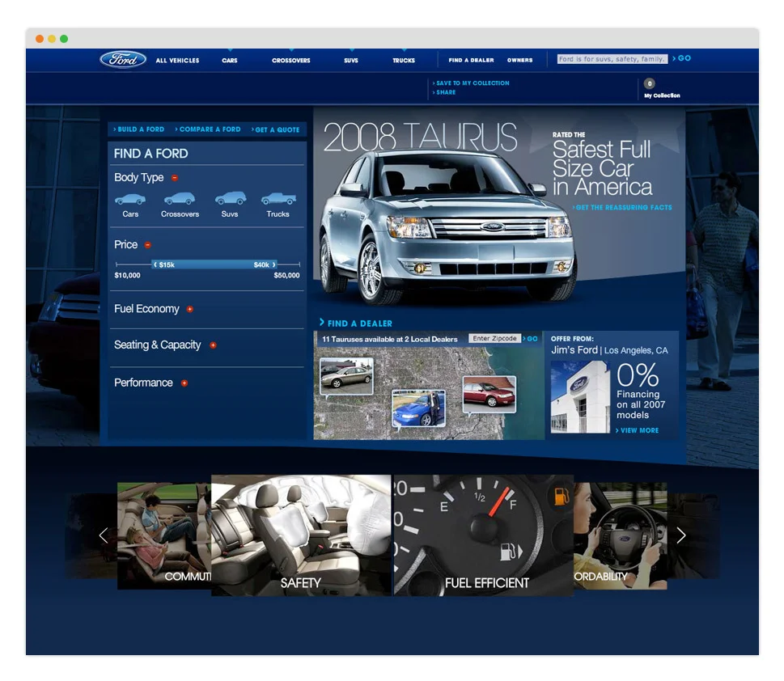Collapse the Price section
Viewport: 784px width, 681px height.
tap(147, 245)
